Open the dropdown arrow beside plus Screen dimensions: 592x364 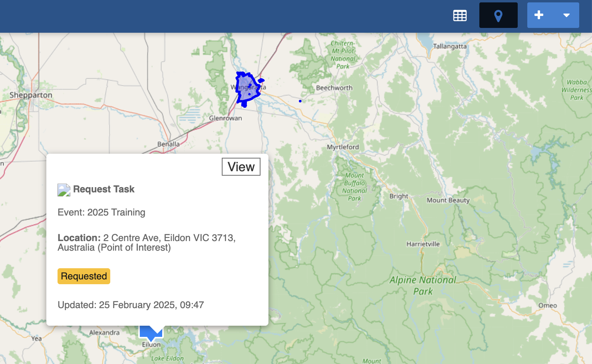tap(566, 16)
